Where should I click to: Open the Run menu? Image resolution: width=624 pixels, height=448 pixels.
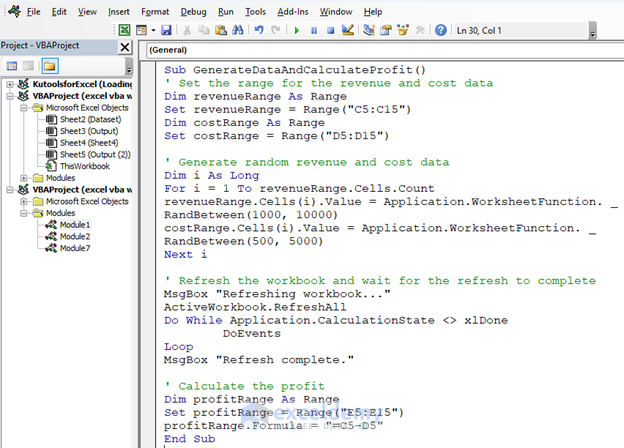click(226, 12)
